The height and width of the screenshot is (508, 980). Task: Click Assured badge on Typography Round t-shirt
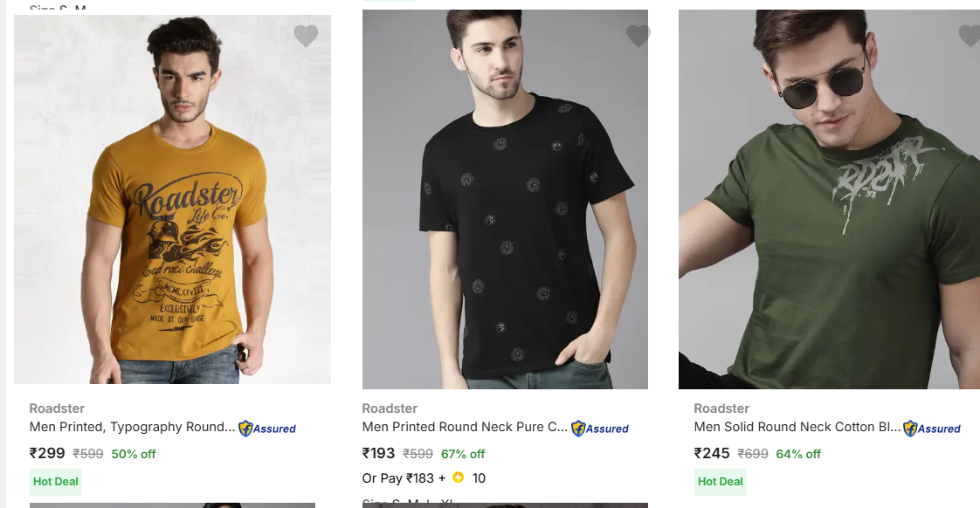pyautogui.click(x=267, y=429)
